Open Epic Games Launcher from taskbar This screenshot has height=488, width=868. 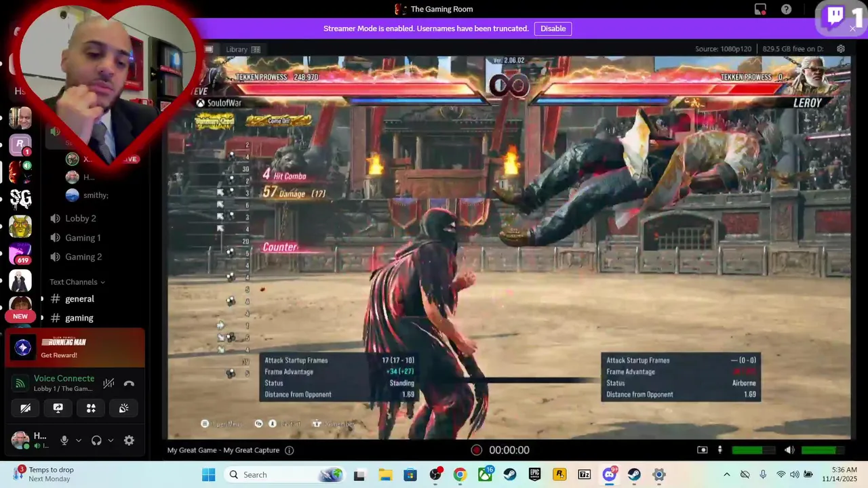(534, 474)
